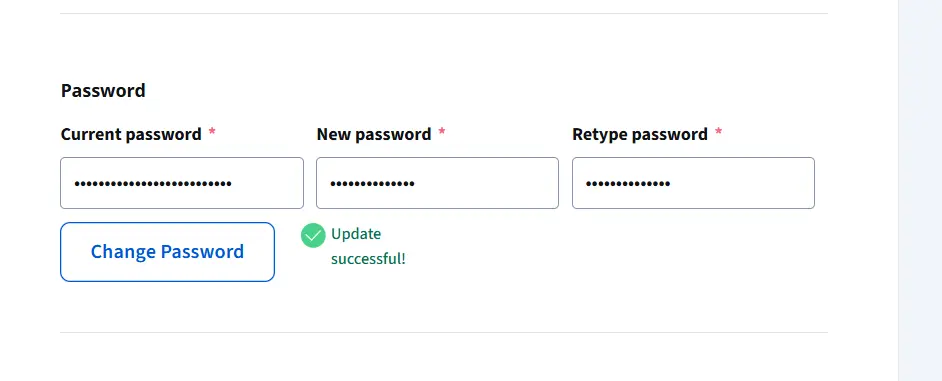The width and height of the screenshot is (942, 381).
Task: Click the 'Retype password' field label
Action: coord(640,134)
